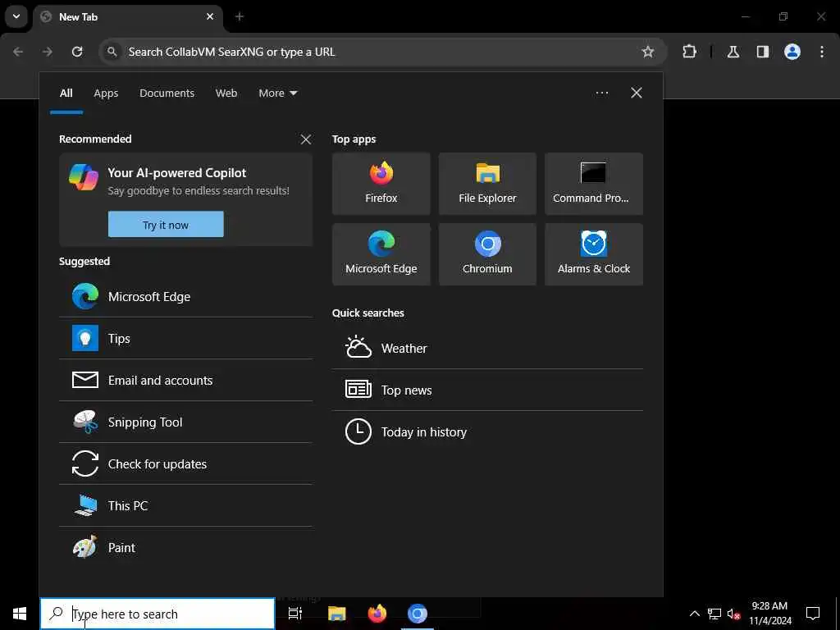Go back in Chromium browser

tap(18, 52)
